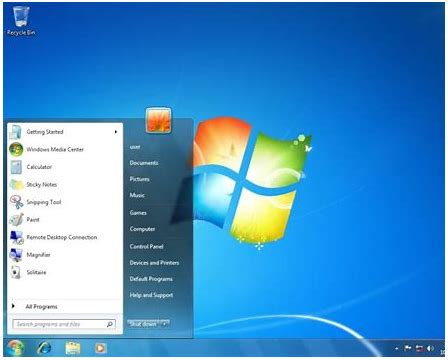Open the Recycle Bin desktop icon
Image resolution: width=448 pixels, height=360 pixels.
[x=21, y=21]
